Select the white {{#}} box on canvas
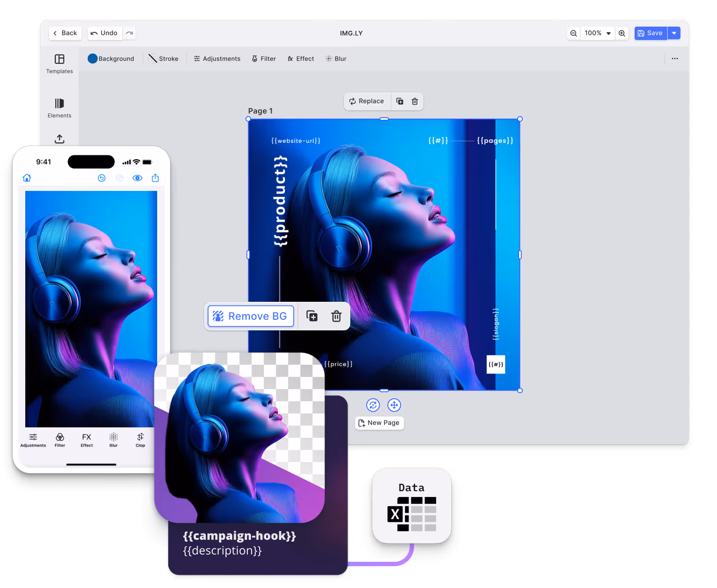Screen dimensions: 717x588 tap(496, 364)
